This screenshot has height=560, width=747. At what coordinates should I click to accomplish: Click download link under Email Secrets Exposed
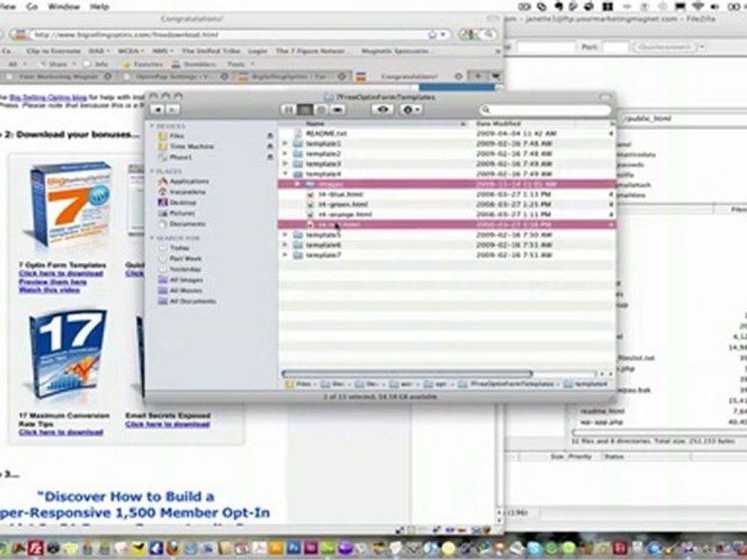coord(168,424)
